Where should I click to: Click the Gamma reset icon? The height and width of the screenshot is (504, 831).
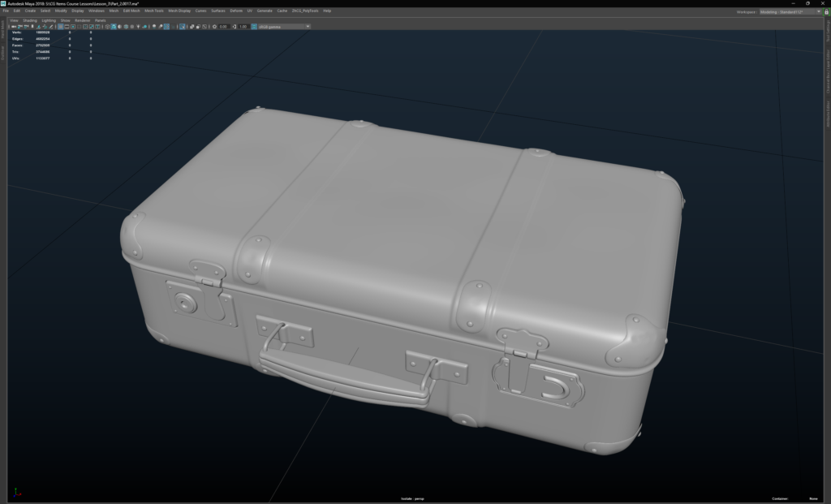point(235,27)
